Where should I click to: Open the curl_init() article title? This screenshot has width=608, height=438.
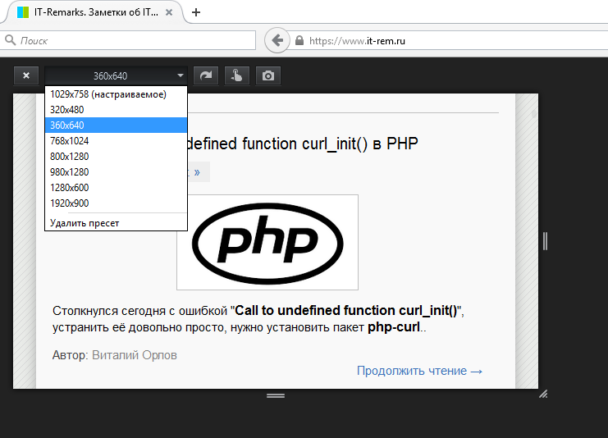point(302,144)
